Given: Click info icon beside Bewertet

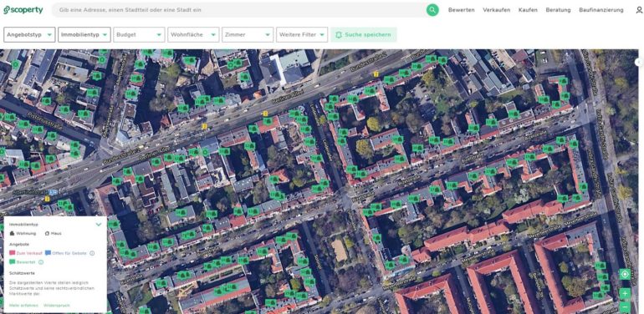Looking at the screenshot, I should (x=41, y=262).
